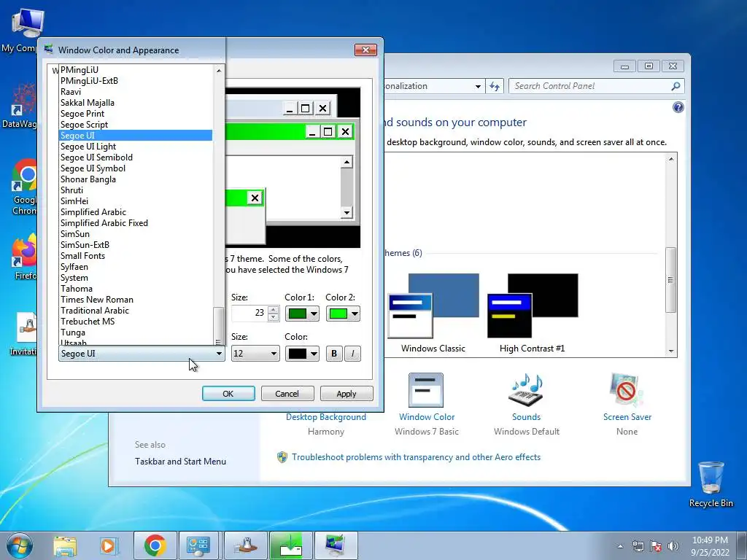747x560 pixels.
Task: Click the shield icon beside Troubleshoot link
Action: [282, 457]
